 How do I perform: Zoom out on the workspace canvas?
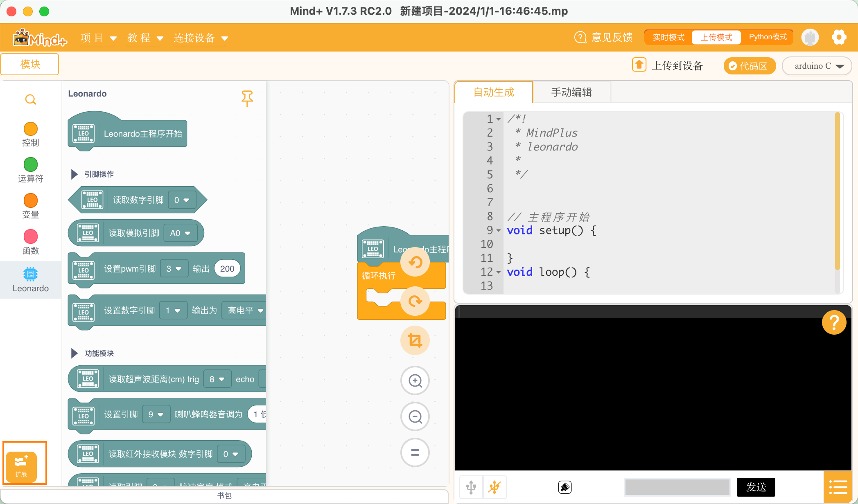pyautogui.click(x=415, y=416)
